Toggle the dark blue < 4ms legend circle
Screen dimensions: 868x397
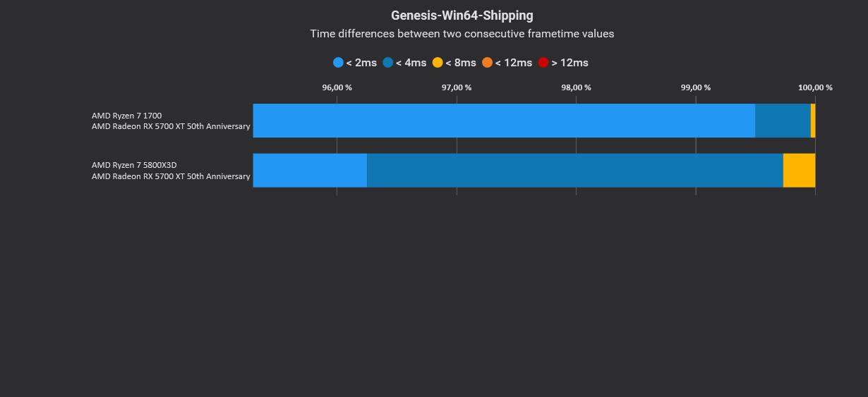(x=388, y=63)
